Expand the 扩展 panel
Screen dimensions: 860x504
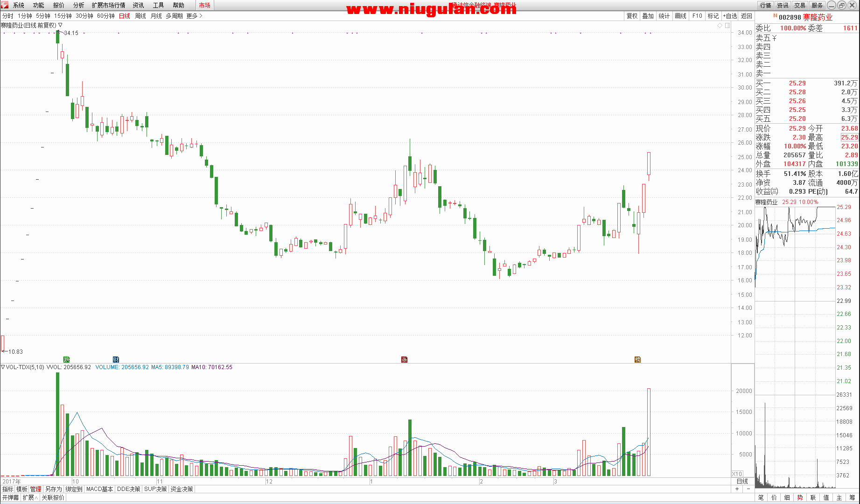coord(30,497)
